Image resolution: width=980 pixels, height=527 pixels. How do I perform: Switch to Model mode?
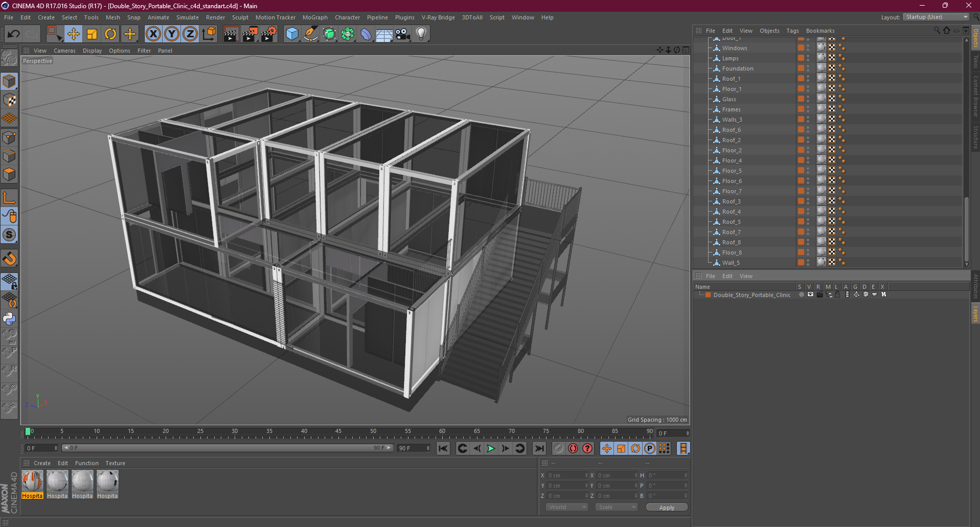pos(9,81)
